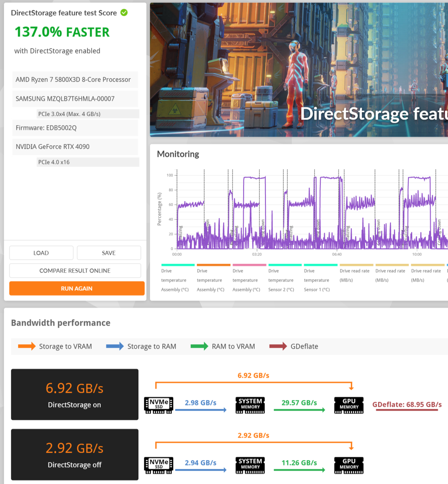This screenshot has height=484, width=448.
Task: Click the SAVE button
Action: pyautogui.click(x=109, y=253)
